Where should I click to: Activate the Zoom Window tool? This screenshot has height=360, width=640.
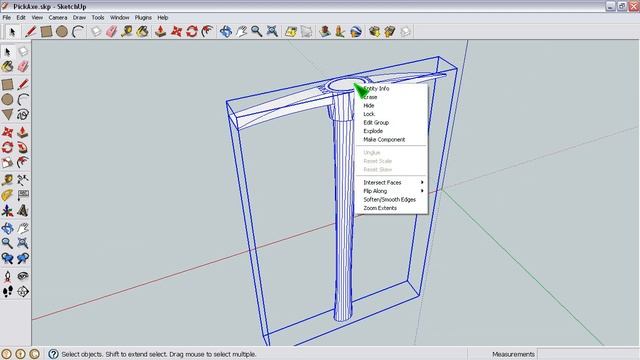23,243
